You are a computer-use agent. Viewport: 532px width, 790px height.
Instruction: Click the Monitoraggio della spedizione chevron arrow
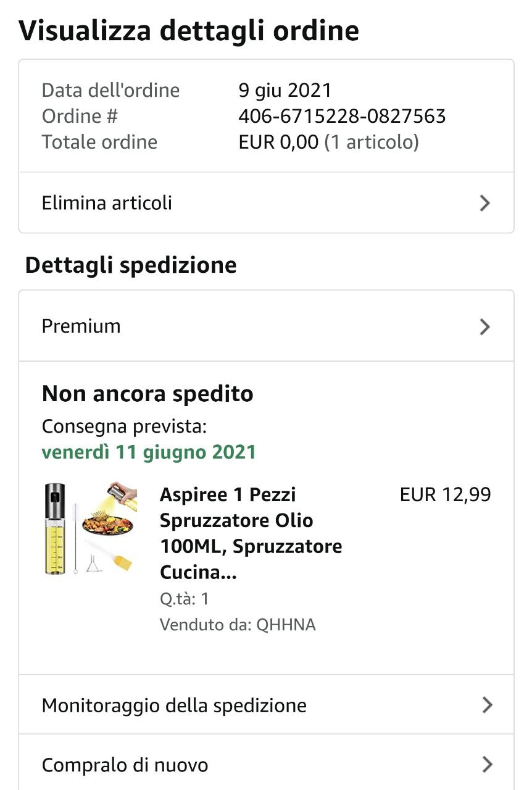click(487, 705)
